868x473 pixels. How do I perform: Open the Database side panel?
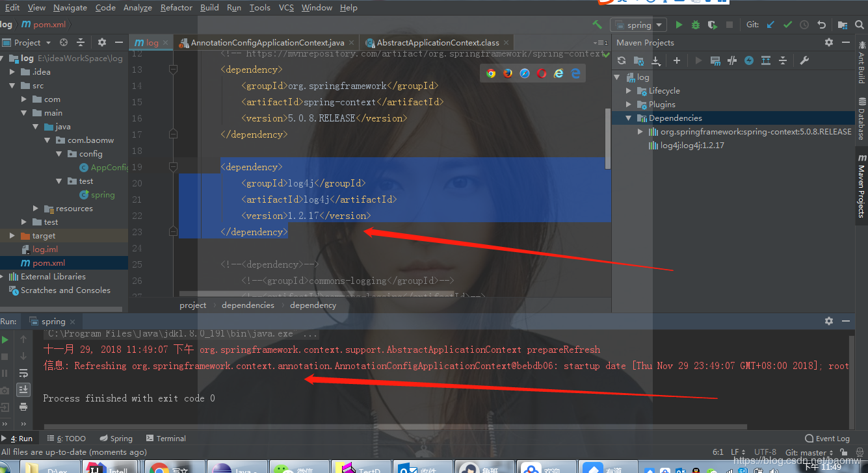point(862,118)
